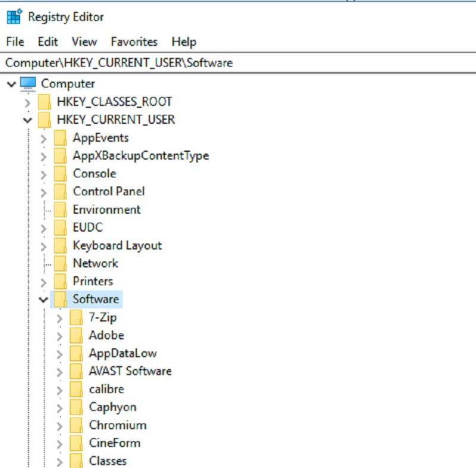Expand the AppEvents key
The width and height of the screenshot is (476, 468).
point(43,139)
